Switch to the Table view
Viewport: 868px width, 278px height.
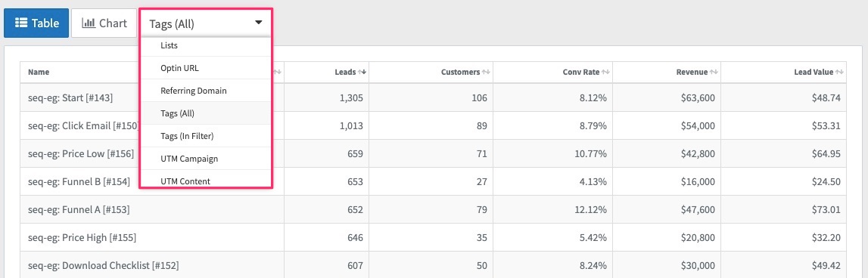coord(36,23)
